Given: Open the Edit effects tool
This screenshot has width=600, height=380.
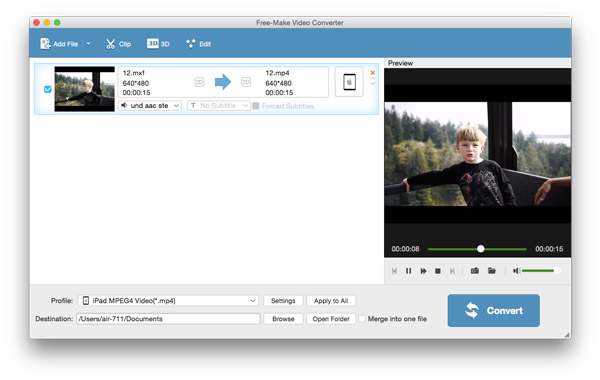Looking at the screenshot, I should click(x=198, y=44).
